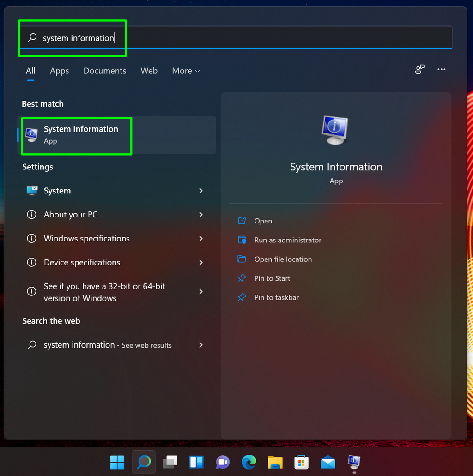473x476 pixels.
Task: Open Microsoft Store from taskbar
Action: 302,462
